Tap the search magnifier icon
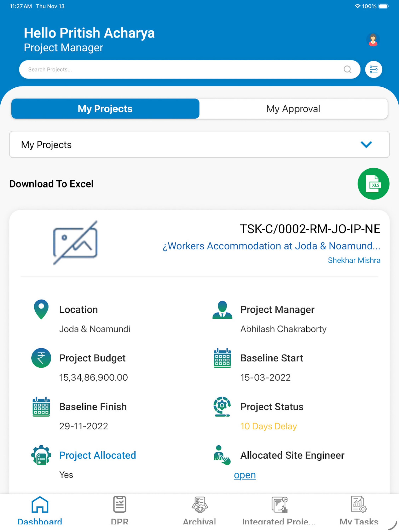 click(x=347, y=70)
